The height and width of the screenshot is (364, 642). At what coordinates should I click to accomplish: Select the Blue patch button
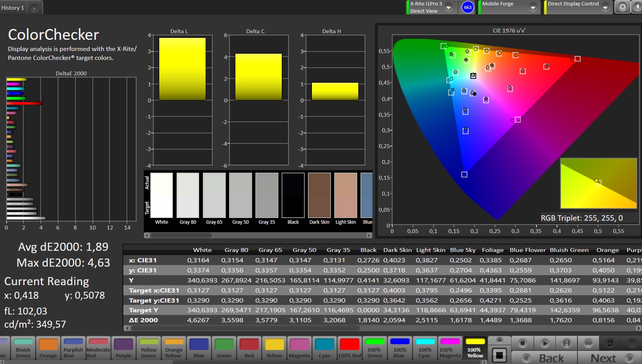point(199,348)
